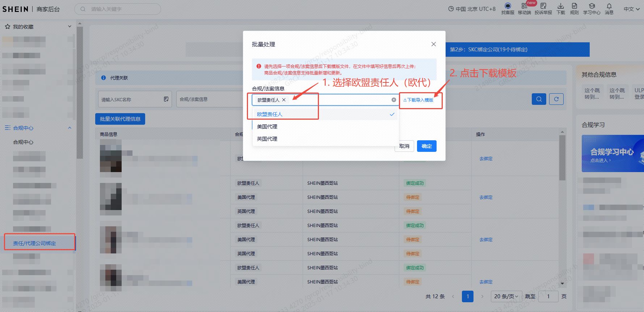Select 美国代理 in the dropdown list
This screenshot has width=644, height=312.
325,127
